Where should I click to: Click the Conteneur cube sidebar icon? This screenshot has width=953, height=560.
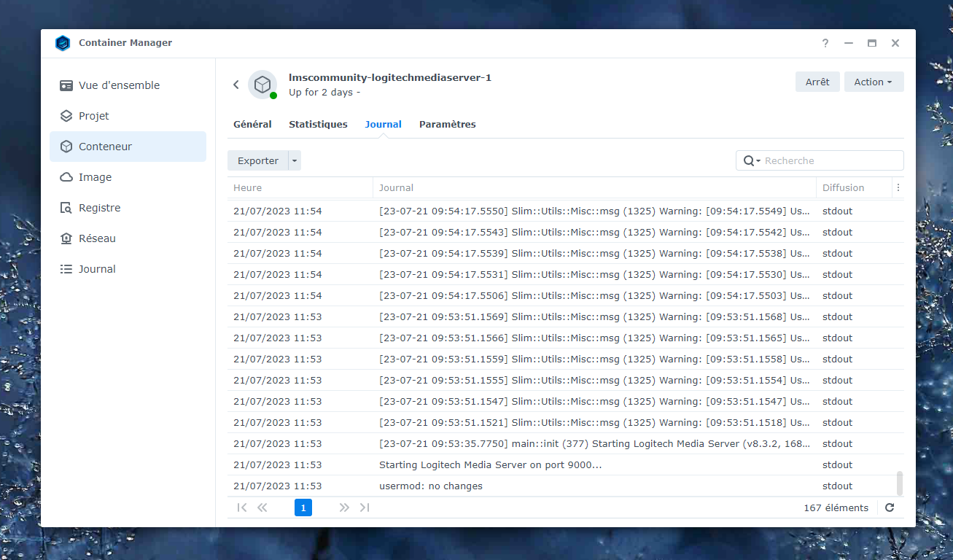[66, 147]
